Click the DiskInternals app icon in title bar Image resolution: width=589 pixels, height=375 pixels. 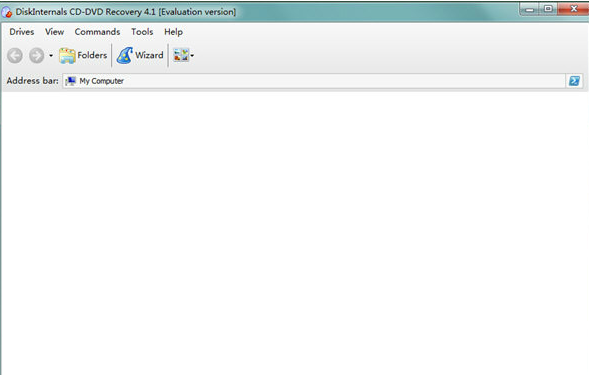(7, 12)
